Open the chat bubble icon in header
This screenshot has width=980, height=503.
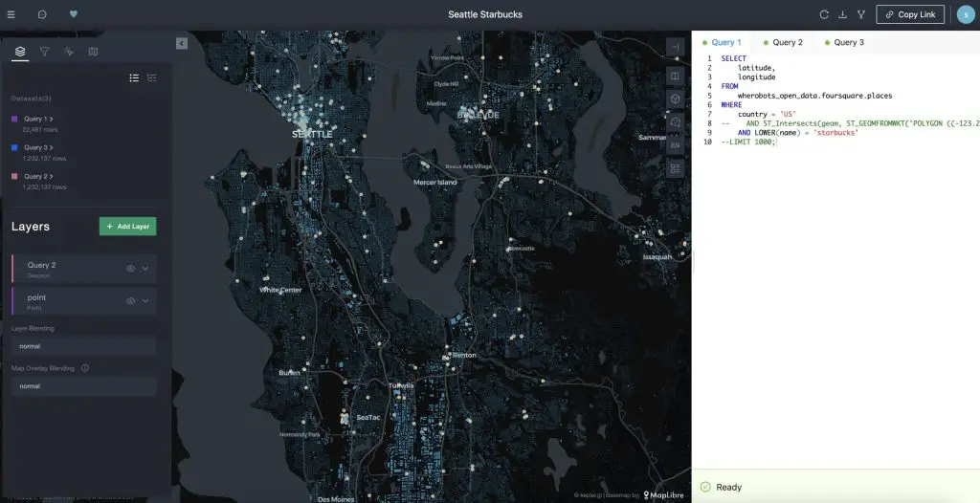point(42,14)
